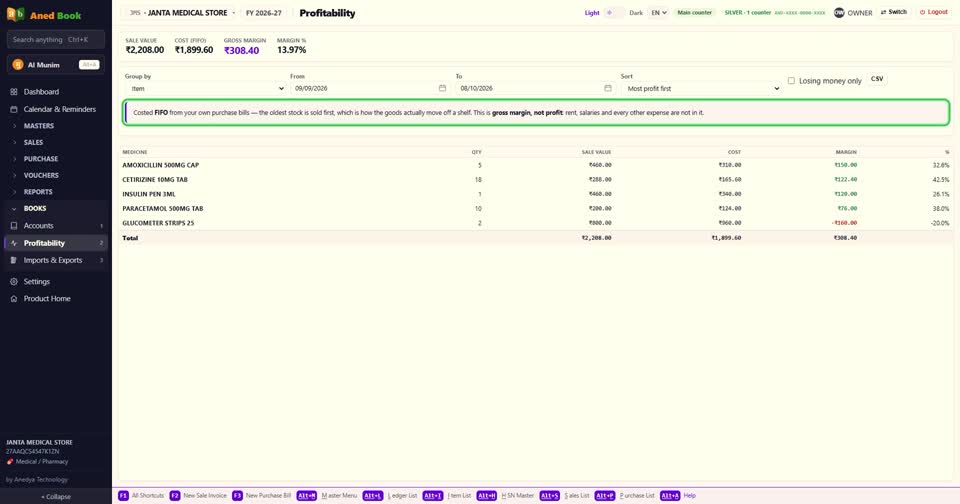The height and width of the screenshot is (504, 960).
Task: Open Settings from the sidebar
Action: pos(55,282)
